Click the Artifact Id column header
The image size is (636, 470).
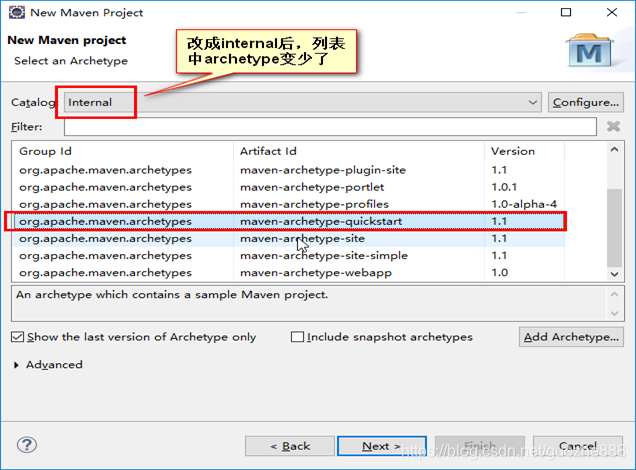coord(359,151)
